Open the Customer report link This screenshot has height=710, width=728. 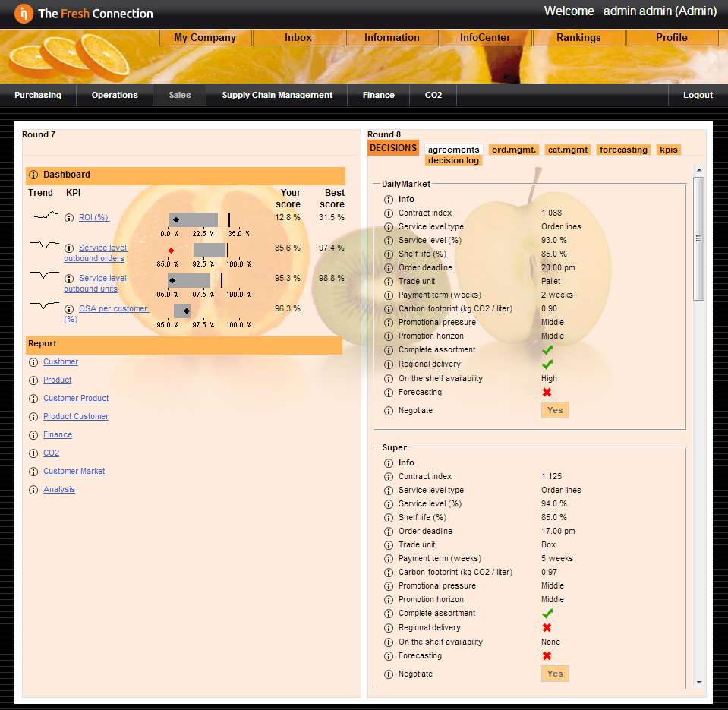tap(61, 361)
